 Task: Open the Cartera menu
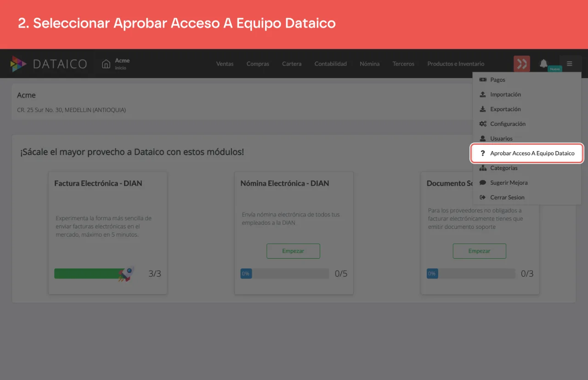point(292,64)
